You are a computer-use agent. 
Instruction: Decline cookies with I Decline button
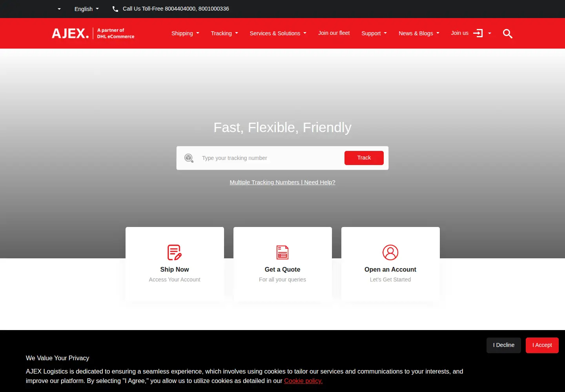[504, 345]
